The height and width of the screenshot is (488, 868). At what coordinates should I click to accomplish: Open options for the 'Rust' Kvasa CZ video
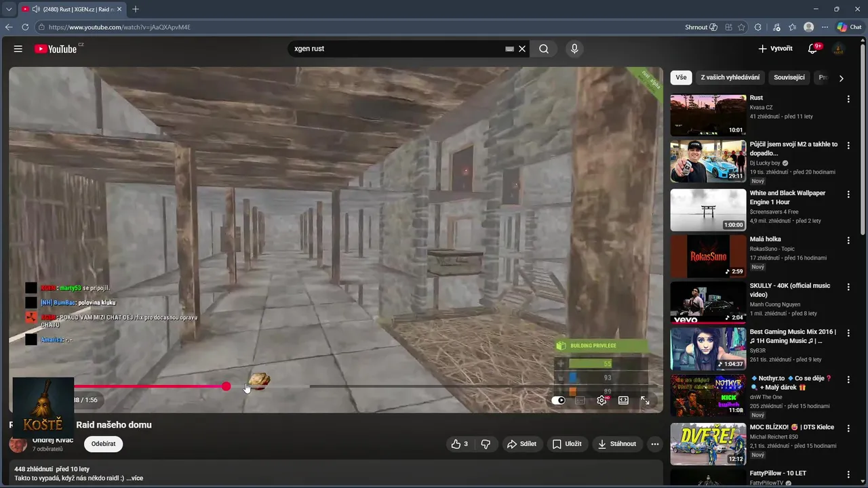(x=848, y=99)
